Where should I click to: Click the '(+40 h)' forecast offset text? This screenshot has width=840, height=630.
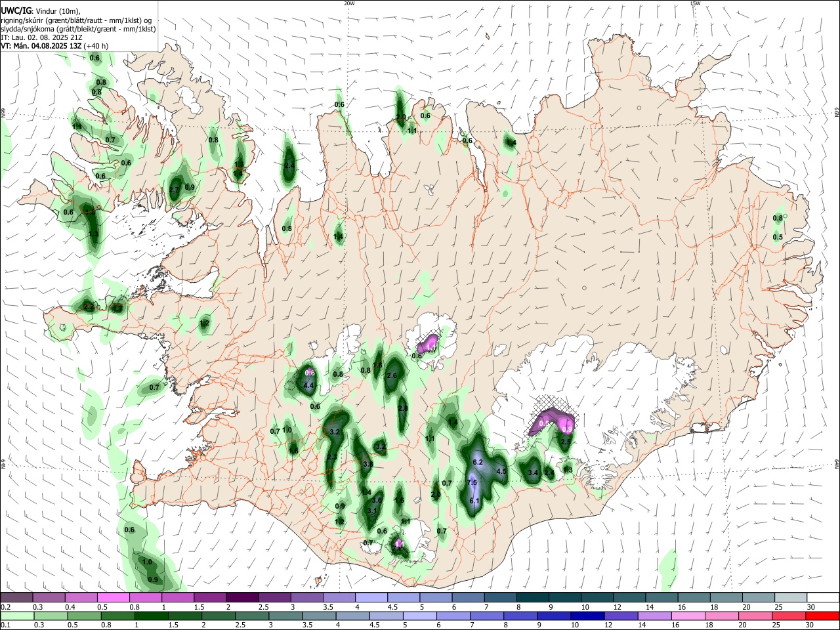96,46
